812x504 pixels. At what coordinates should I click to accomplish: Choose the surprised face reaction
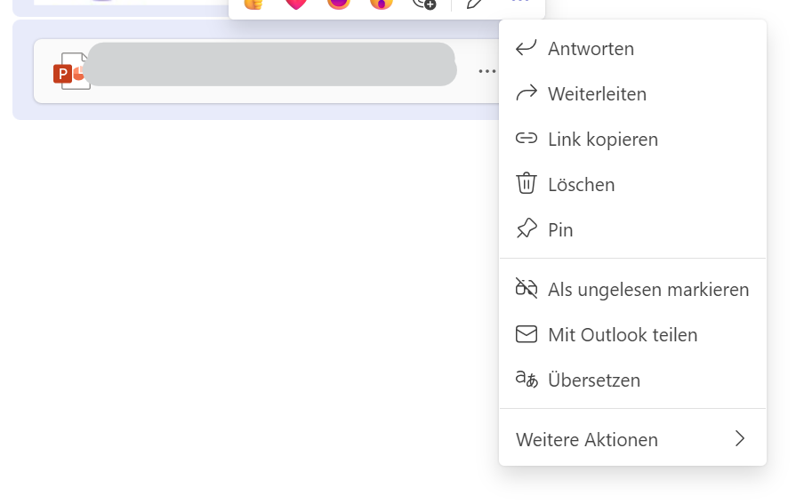coord(382,4)
